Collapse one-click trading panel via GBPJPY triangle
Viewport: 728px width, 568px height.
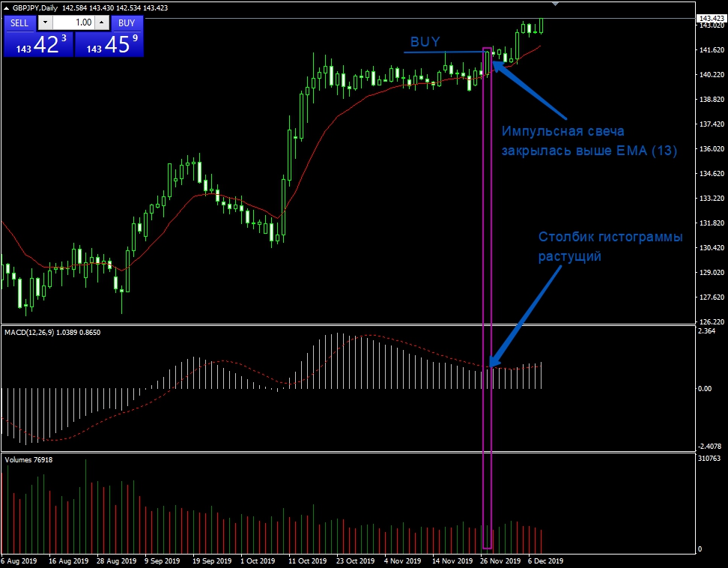pos(7,8)
